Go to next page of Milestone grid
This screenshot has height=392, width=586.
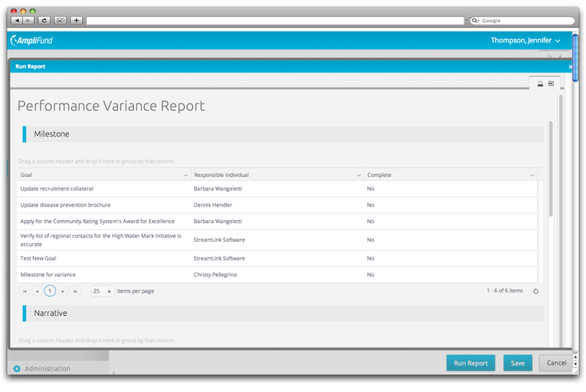click(x=63, y=291)
